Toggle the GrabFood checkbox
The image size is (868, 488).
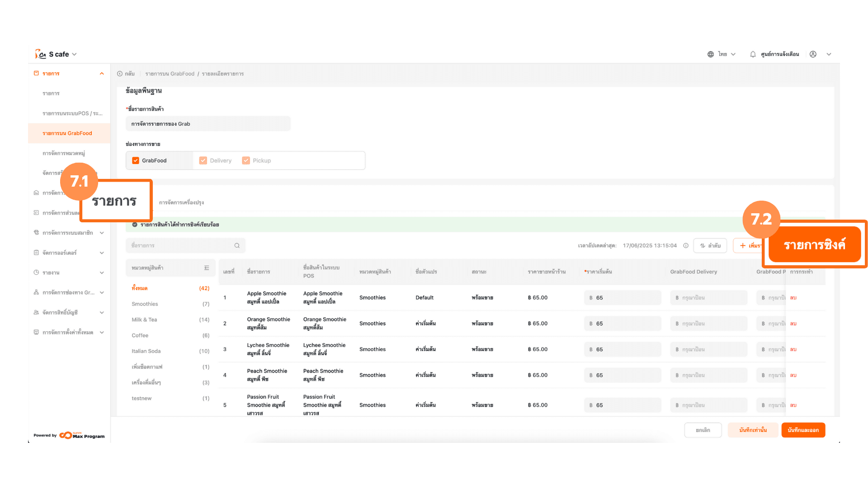pyautogui.click(x=136, y=160)
